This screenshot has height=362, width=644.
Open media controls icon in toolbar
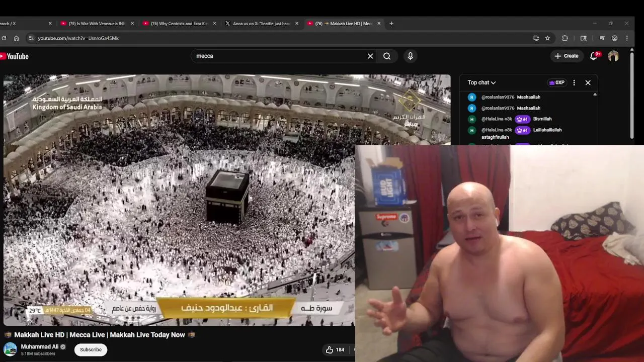pyautogui.click(x=602, y=38)
